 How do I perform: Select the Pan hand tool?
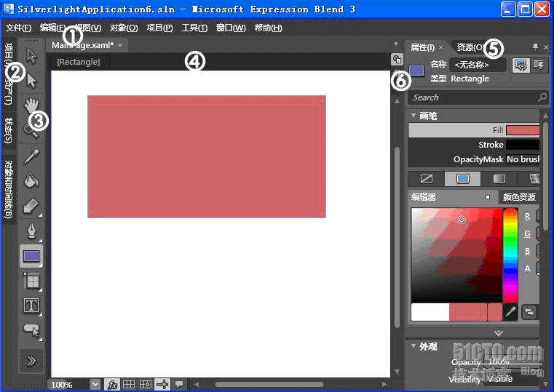[x=31, y=105]
